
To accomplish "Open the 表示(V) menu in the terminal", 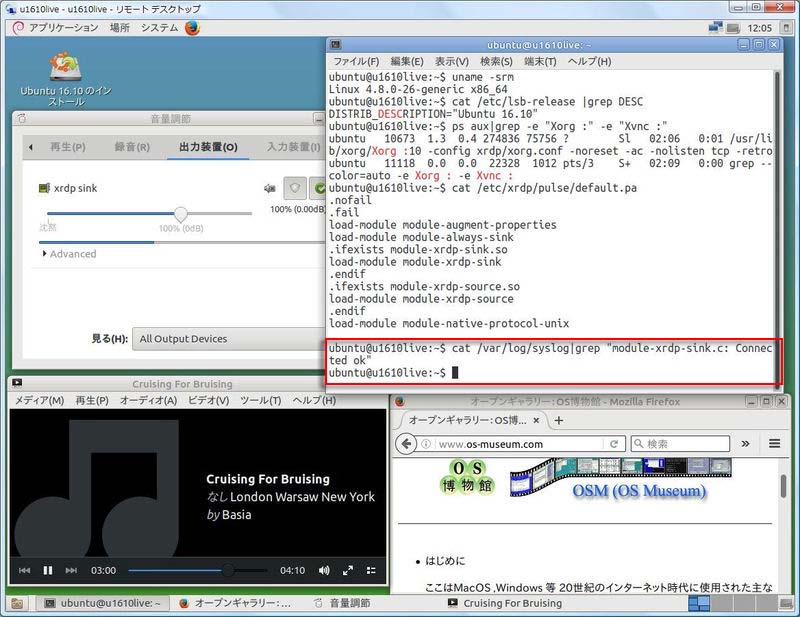I will pyautogui.click(x=452, y=61).
